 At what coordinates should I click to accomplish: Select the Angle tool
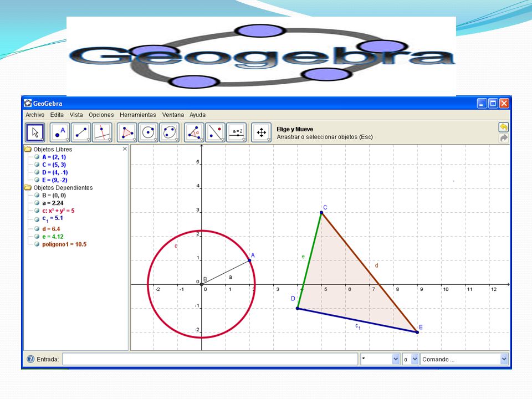(194, 132)
